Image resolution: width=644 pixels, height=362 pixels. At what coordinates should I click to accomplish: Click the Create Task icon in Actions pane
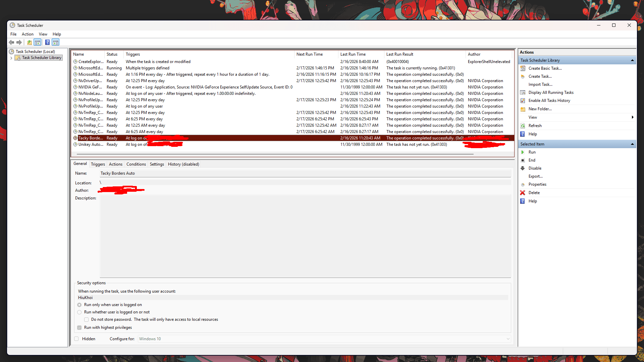[523, 76]
